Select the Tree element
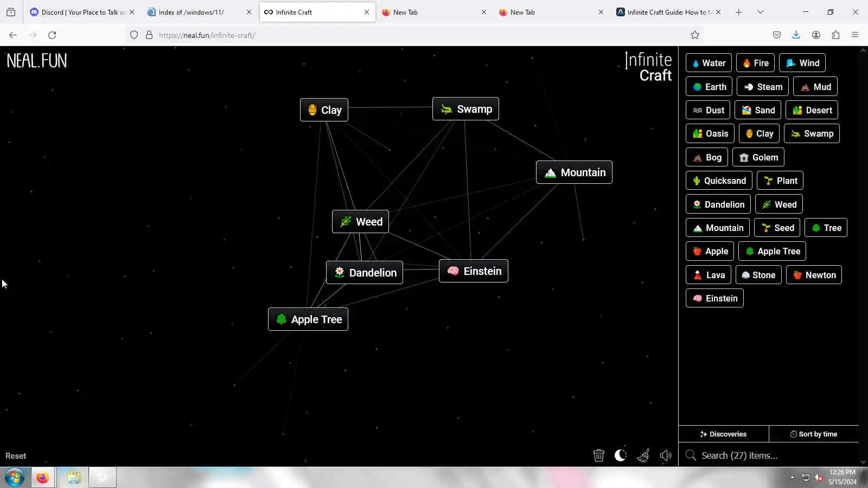 click(x=826, y=228)
